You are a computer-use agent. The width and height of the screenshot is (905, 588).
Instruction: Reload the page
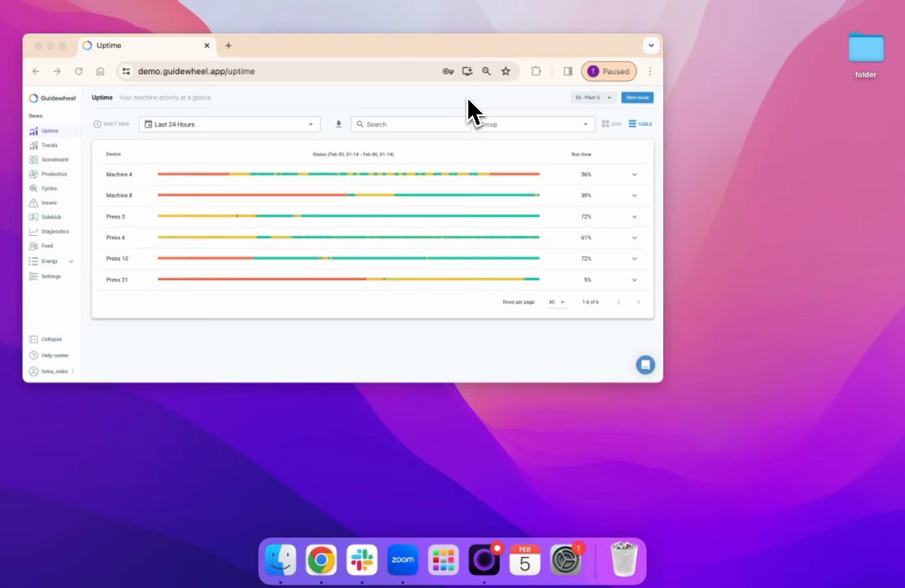tap(78, 71)
